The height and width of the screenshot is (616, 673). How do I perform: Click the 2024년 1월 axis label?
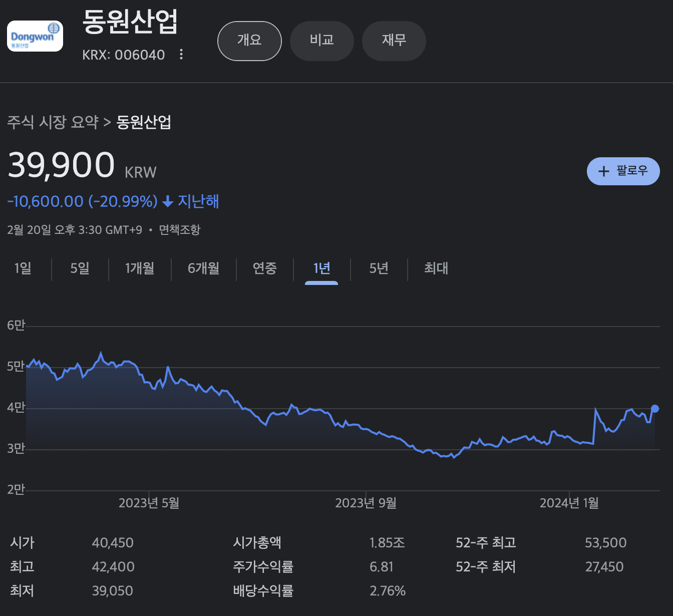(569, 503)
